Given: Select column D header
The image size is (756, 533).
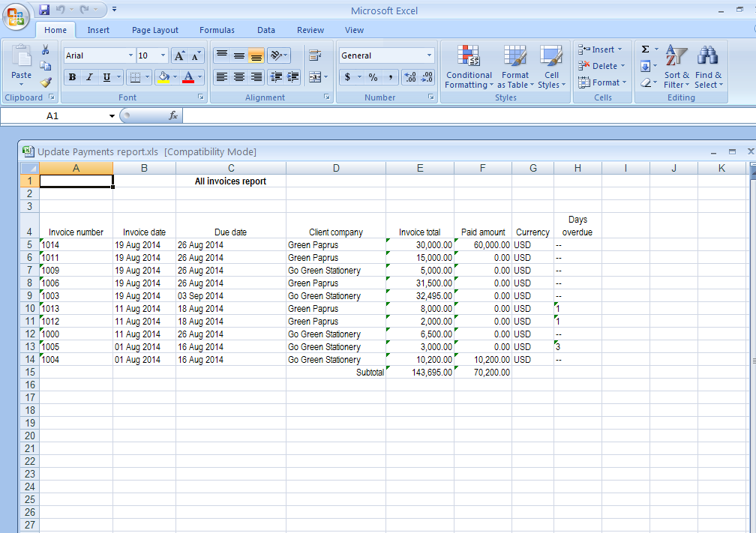Looking at the screenshot, I should 336,168.
